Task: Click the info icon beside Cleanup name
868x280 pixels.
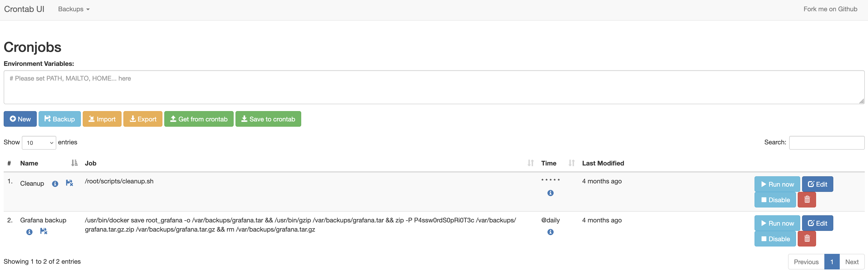Action: 55,184
